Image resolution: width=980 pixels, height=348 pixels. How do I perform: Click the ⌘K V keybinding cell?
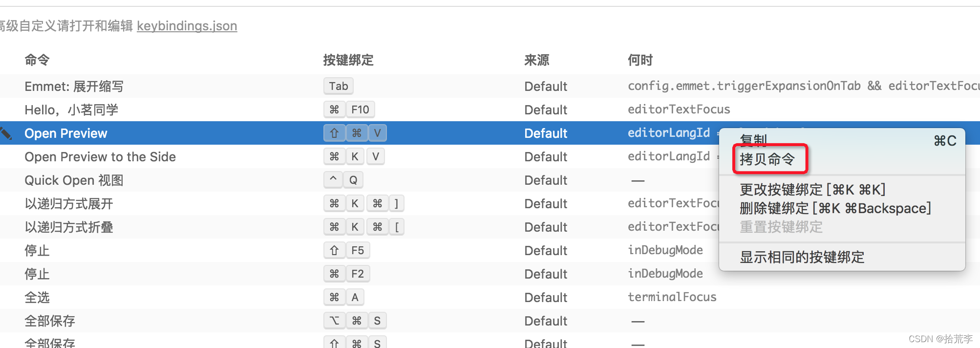pyautogui.click(x=354, y=156)
